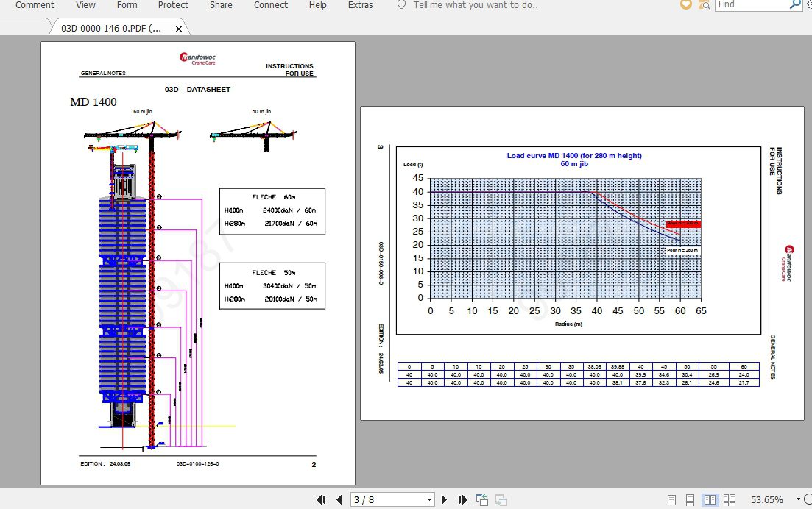812x509 pixels.
Task: Open the Protect ribbon tab
Action: click(173, 5)
